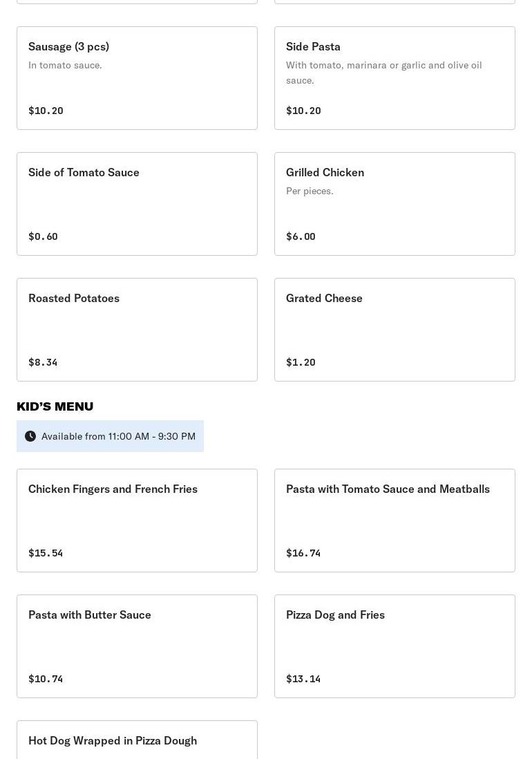Select the Side Pasta menu item
Viewport: 532px width, 759px height.
pyautogui.click(x=395, y=77)
